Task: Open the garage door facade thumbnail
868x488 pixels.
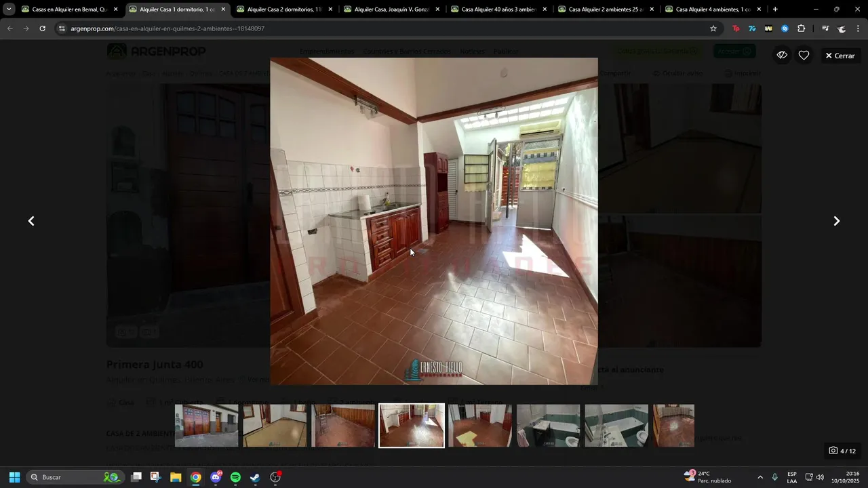Action: click(207, 426)
